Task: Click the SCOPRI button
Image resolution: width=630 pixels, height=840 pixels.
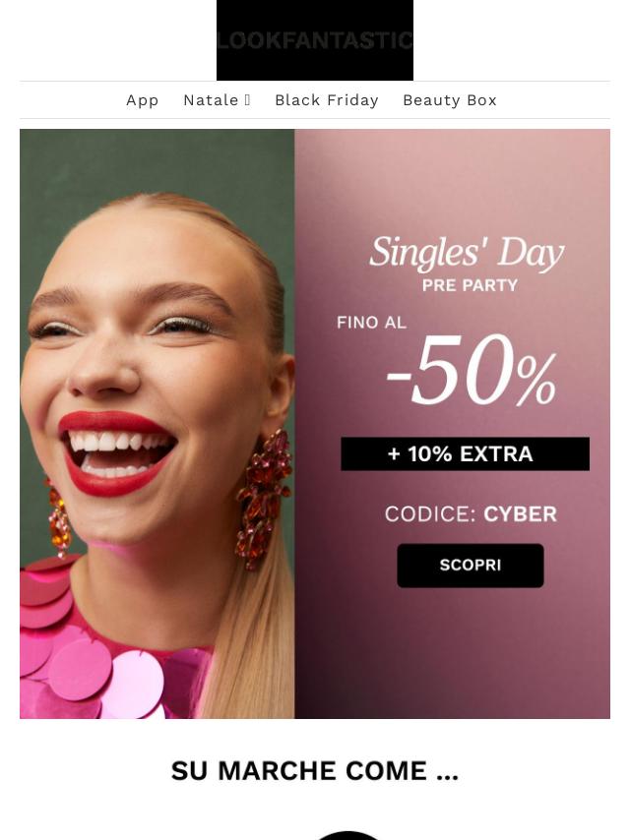Action: pos(471,566)
